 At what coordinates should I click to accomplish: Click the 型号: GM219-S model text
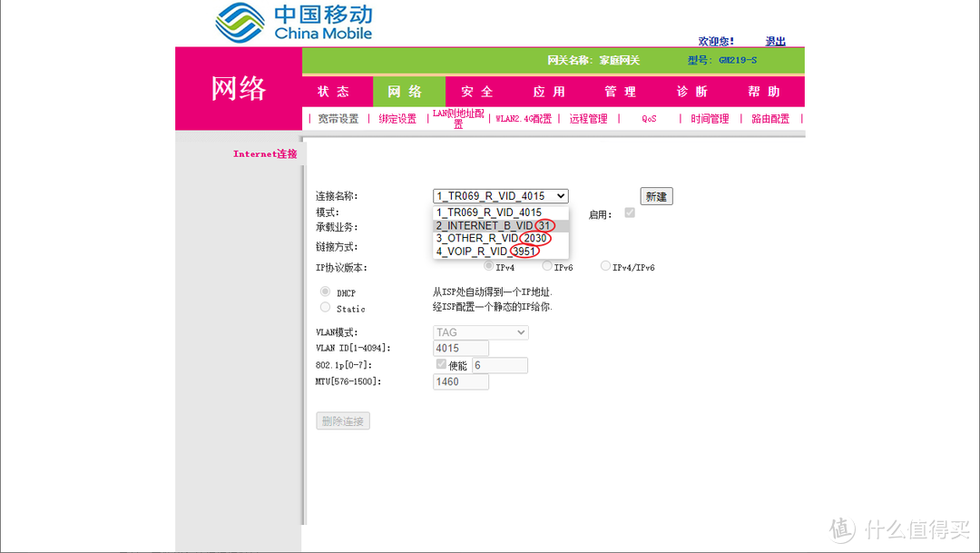pos(722,61)
